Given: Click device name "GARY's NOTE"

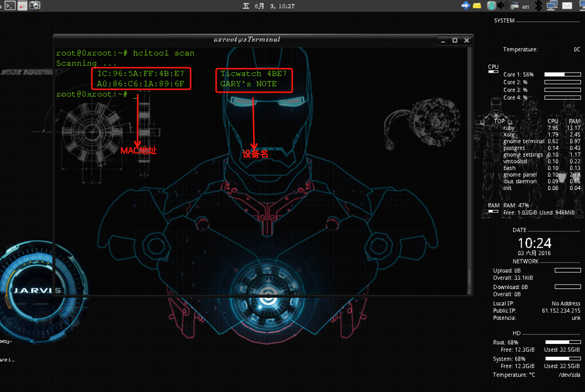Looking at the screenshot, I should (249, 83).
